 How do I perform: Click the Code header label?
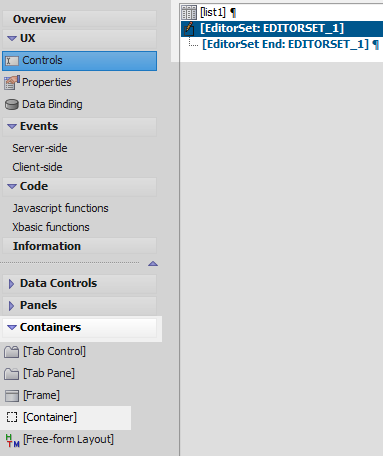(x=34, y=186)
